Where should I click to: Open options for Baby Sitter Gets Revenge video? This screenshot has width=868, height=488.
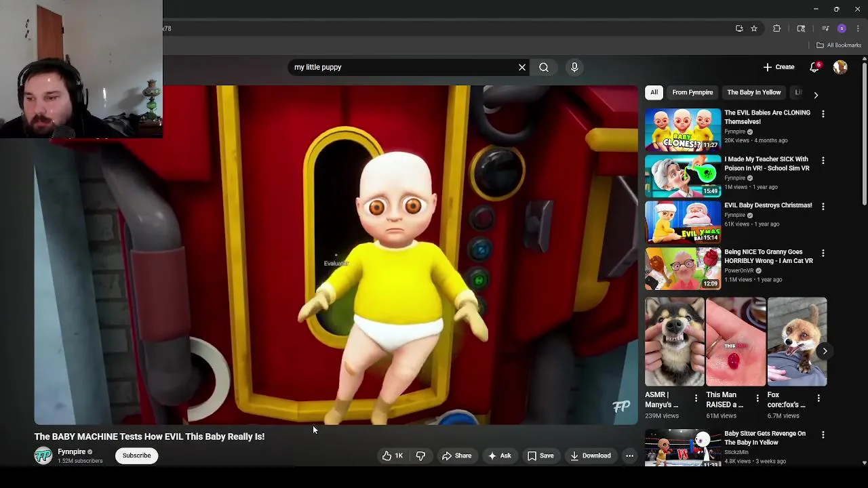click(x=823, y=434)
